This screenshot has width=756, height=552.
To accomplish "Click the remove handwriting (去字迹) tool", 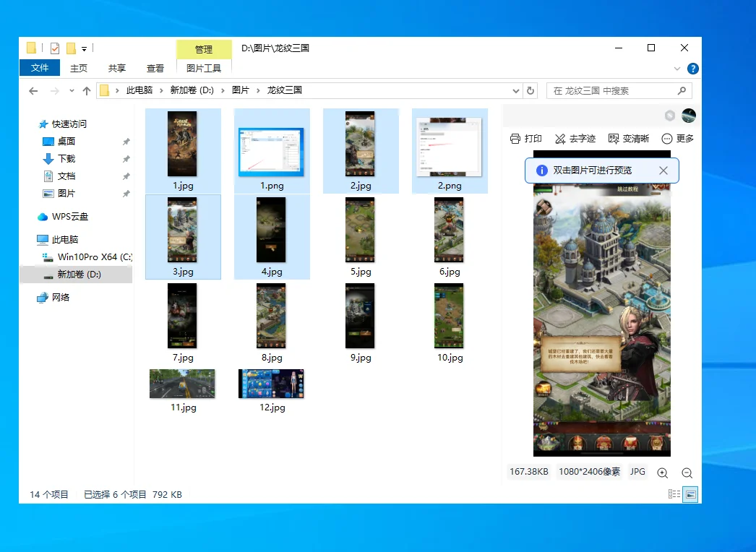I will [x=575, y=139].
